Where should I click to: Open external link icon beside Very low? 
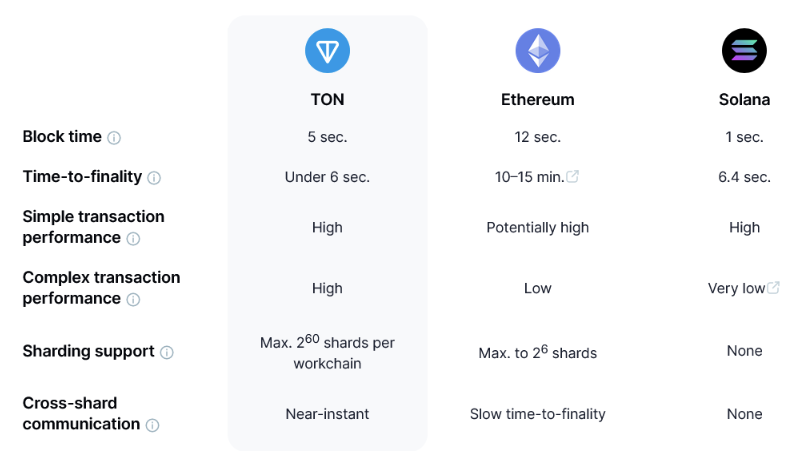(774, 288)
